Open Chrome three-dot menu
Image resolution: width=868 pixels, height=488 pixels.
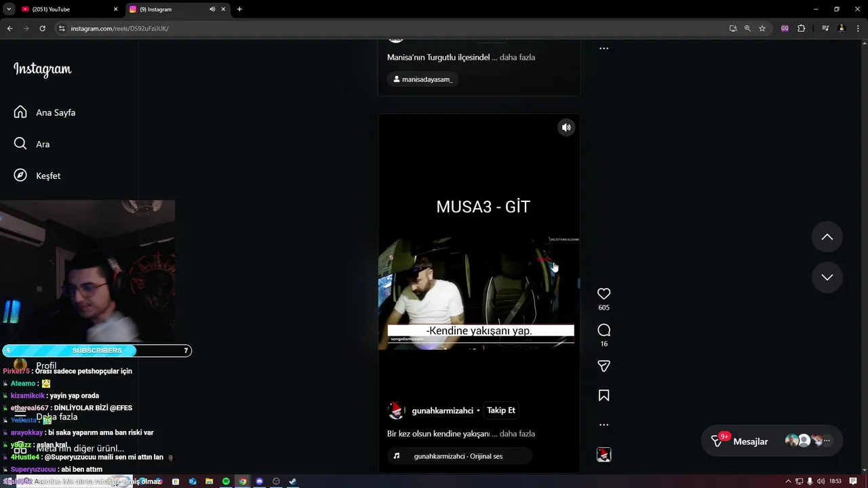858,28
